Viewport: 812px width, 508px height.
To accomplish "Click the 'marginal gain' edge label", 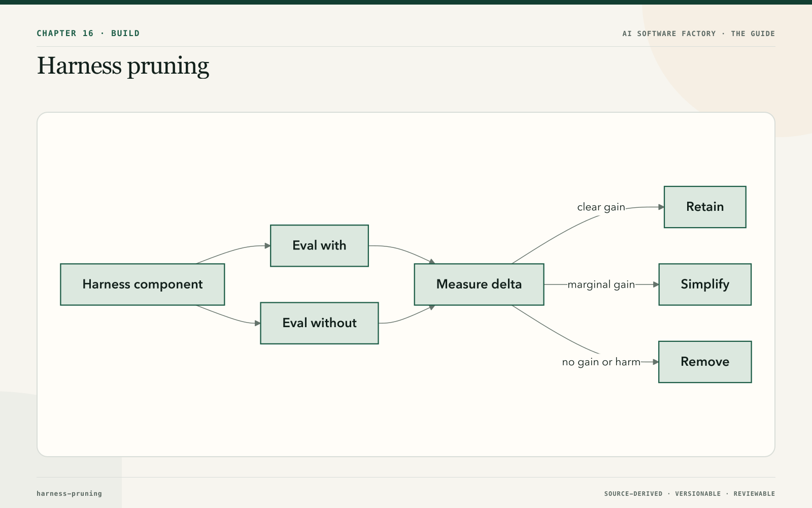I will 601,284.
